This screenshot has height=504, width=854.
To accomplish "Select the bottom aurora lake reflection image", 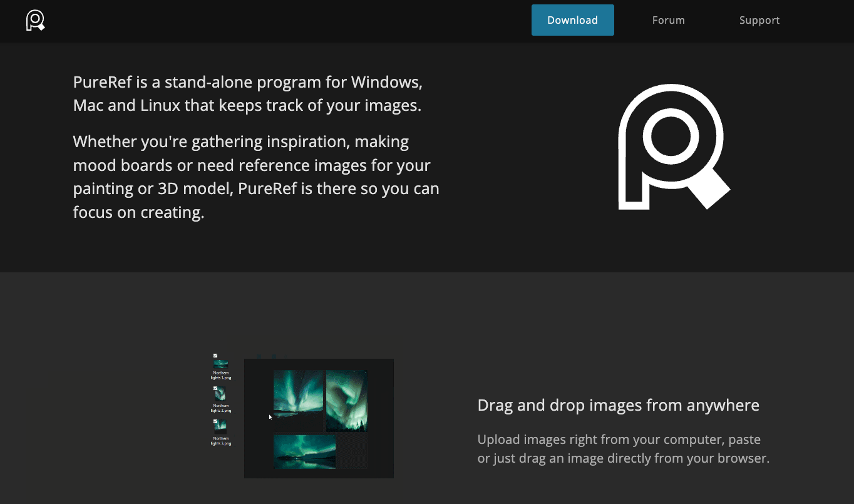I will click(304, 452).
